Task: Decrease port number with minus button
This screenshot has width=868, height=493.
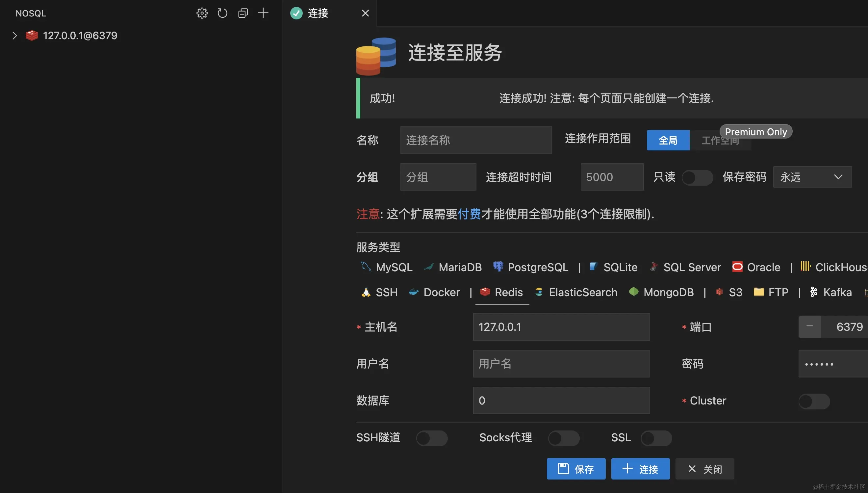Action: [809, 326]
